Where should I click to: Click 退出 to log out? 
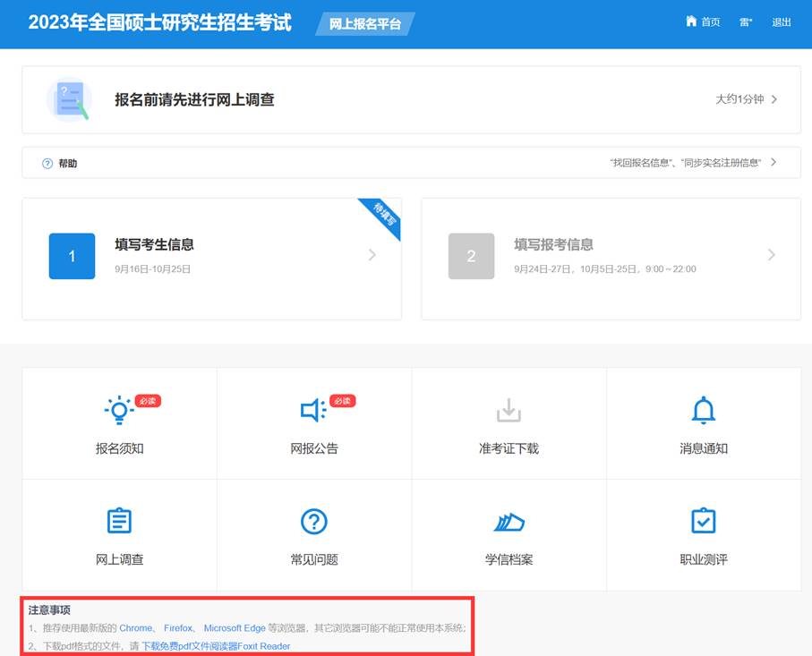point(782,22)
